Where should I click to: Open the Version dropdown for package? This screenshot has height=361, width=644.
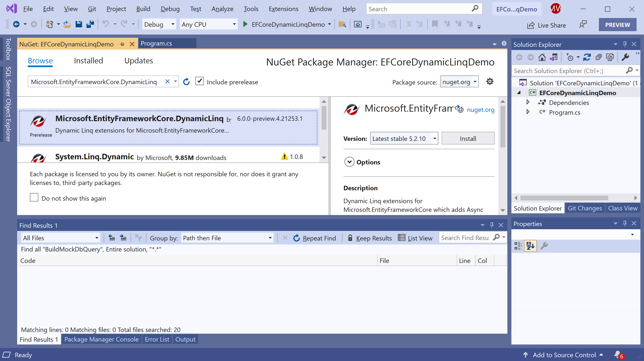click(x=434, y=139)
